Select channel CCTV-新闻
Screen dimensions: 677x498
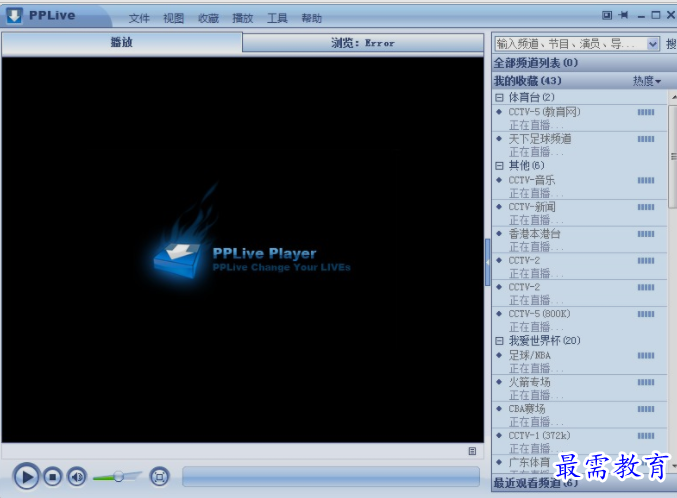pyautogui.click(x=531, y=207)
